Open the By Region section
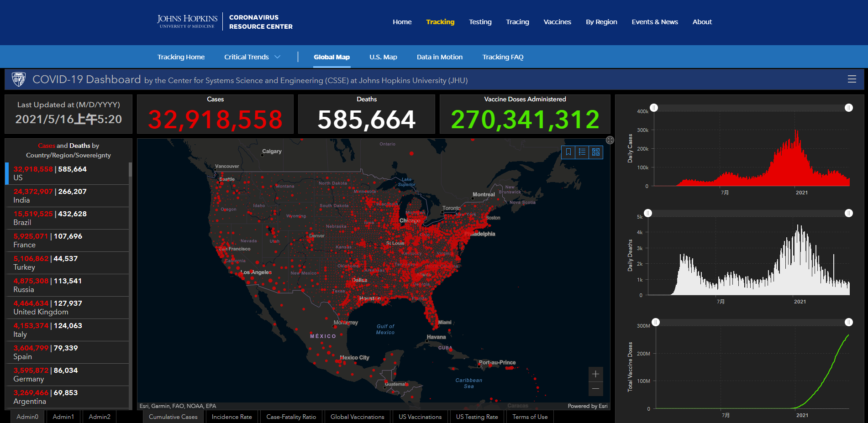868x423 pixels. click(601, 22)
